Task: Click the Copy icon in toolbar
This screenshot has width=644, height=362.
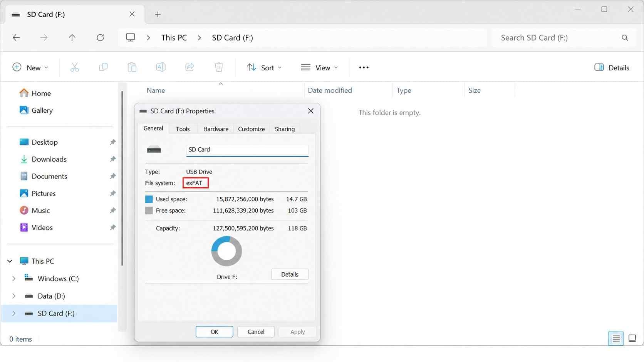Action: pyautogui.click(x=103, y=67)
